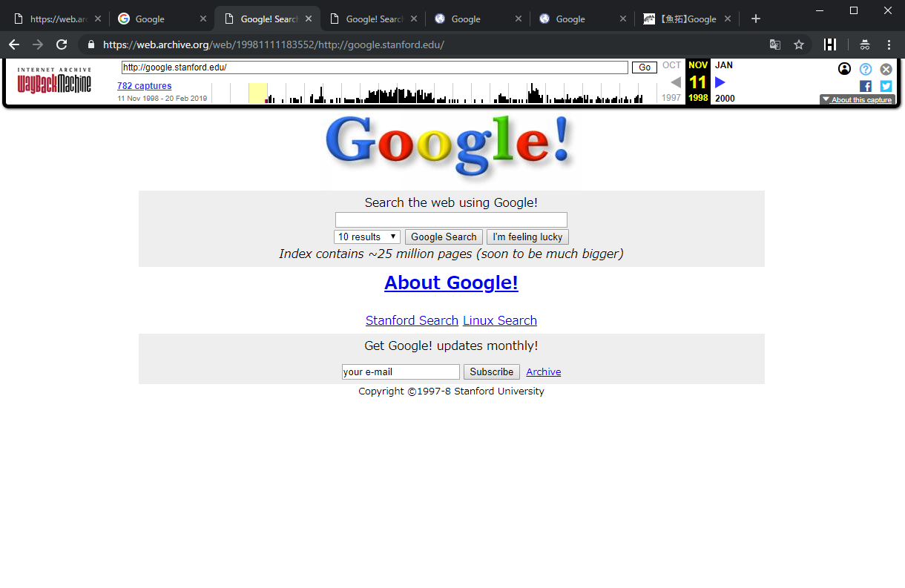Click the Google Search button
This screenshot has width=905, height=588.
click(x=444, y=237)
